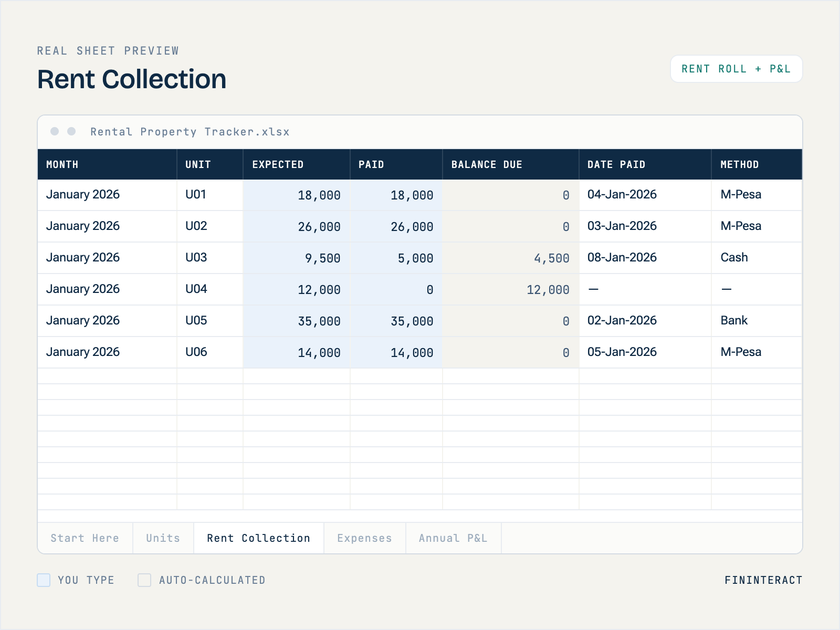Select the Cash method cell
840x630 pixels.
[x=757, y=258]
